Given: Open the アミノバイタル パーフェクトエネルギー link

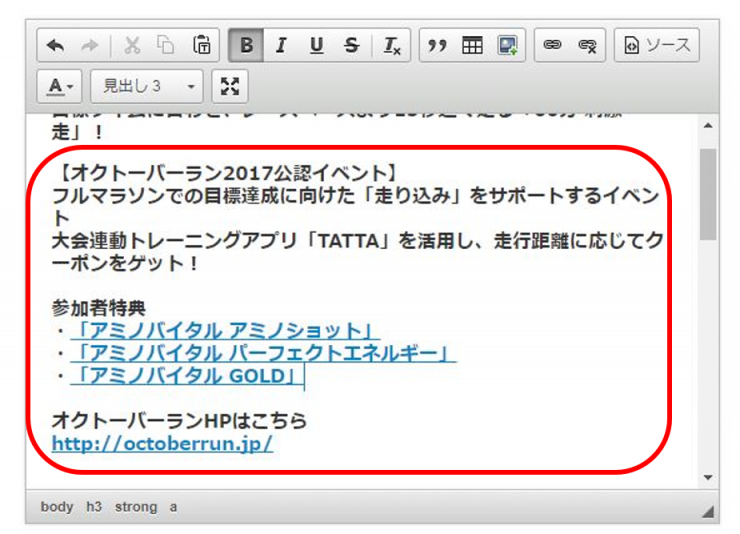Looking at the screenshot, I should 263,353.
